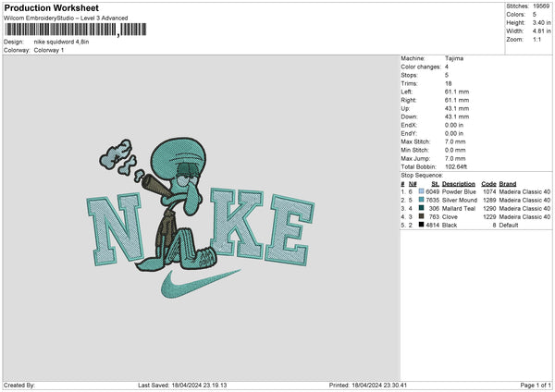Click the 'Code' column header
This screenshot has height=392, width=555.
(x=488, y=184)
